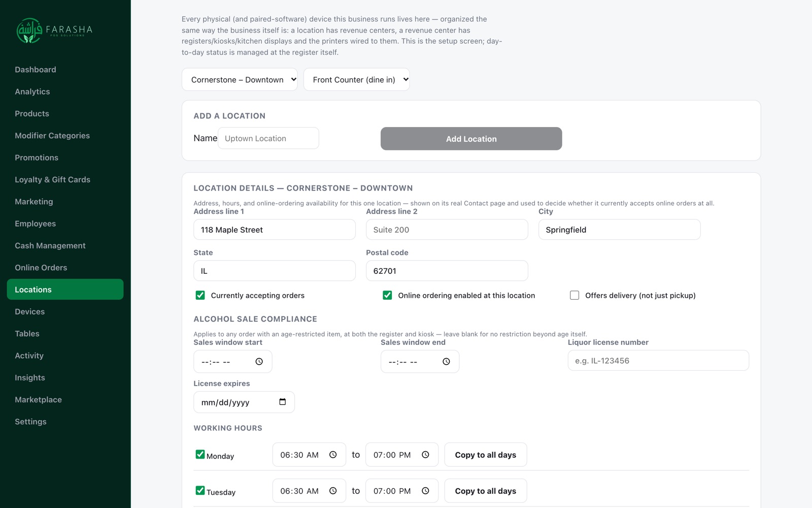This screenshot has width=812, height=508.
Task: Click Tuesday's Copy to all days button
Action: (x=486, y=491)
